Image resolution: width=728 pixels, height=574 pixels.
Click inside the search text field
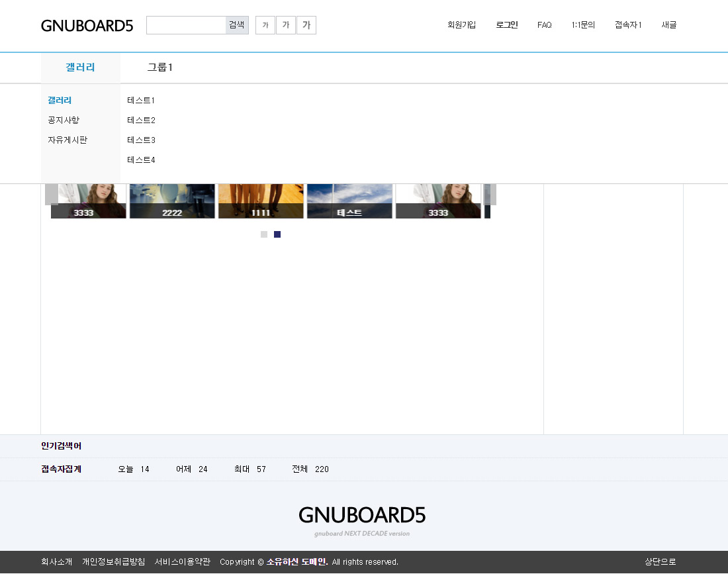pyautogui.click(x=186, y=25)
